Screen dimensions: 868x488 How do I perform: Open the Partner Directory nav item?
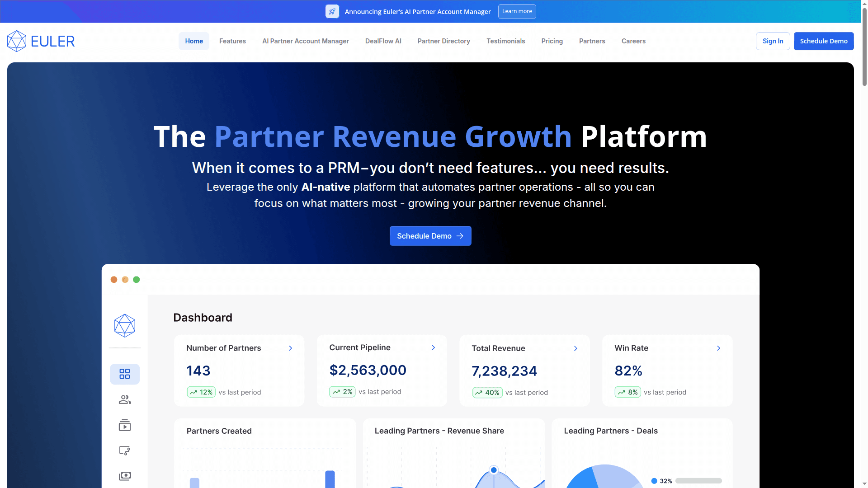click(x=443, y=41)
